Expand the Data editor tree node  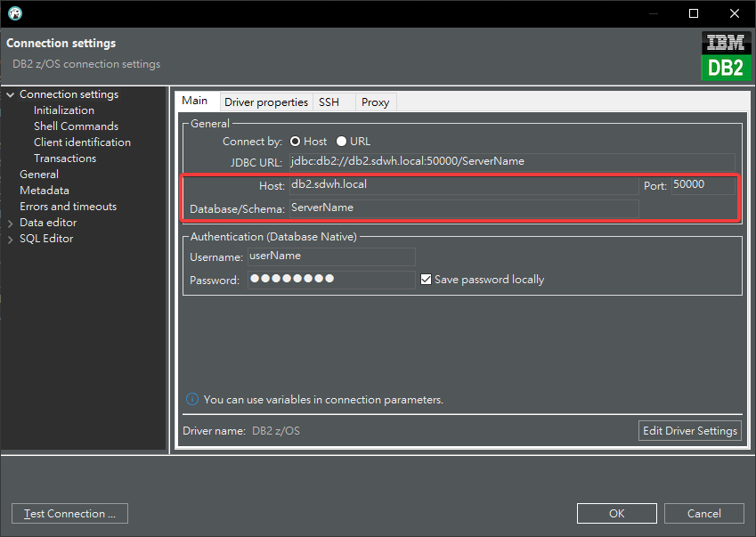pos(11,223)
